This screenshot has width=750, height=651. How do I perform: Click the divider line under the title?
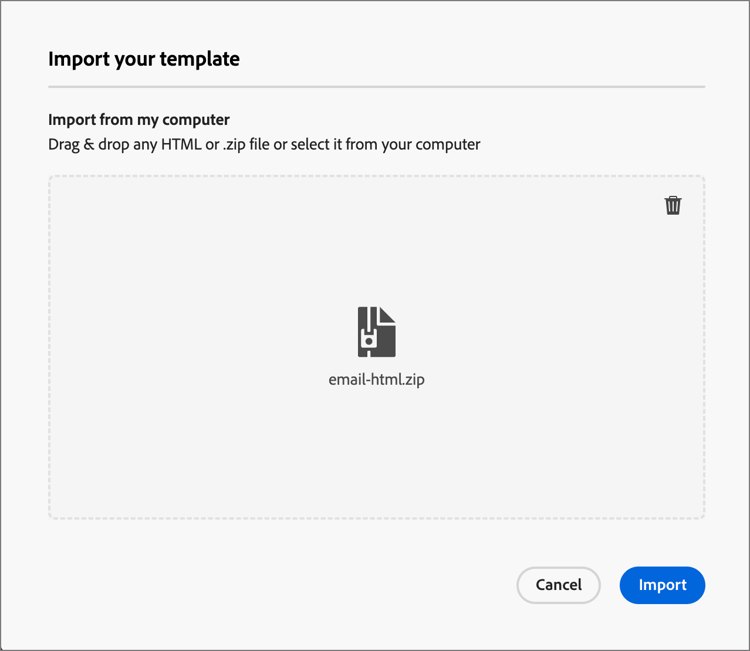376,87
